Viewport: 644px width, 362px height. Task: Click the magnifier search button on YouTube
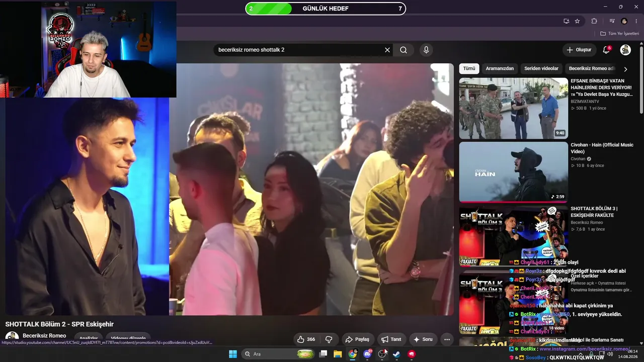click(x=404, y=50)
